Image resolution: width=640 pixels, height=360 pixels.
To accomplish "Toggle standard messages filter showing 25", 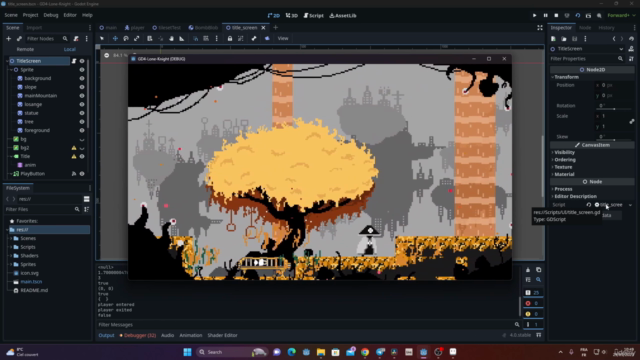I will pyautogui.click(x=533, y=293).
